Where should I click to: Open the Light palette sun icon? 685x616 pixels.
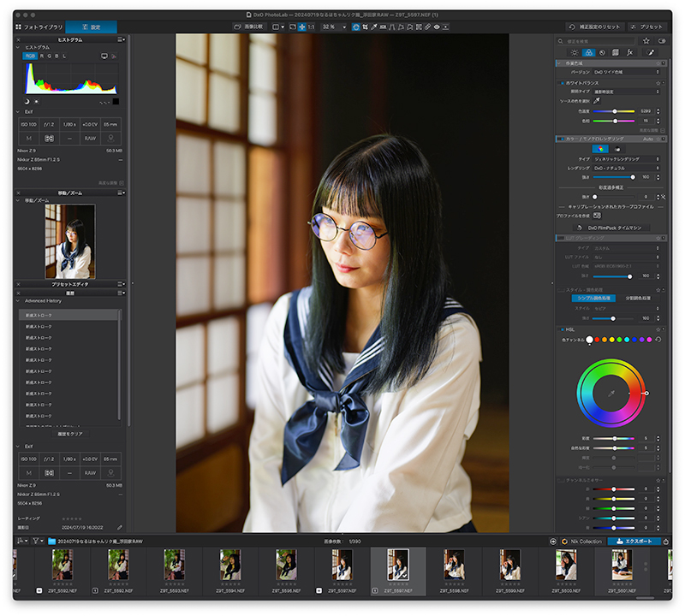click(575, 52)
